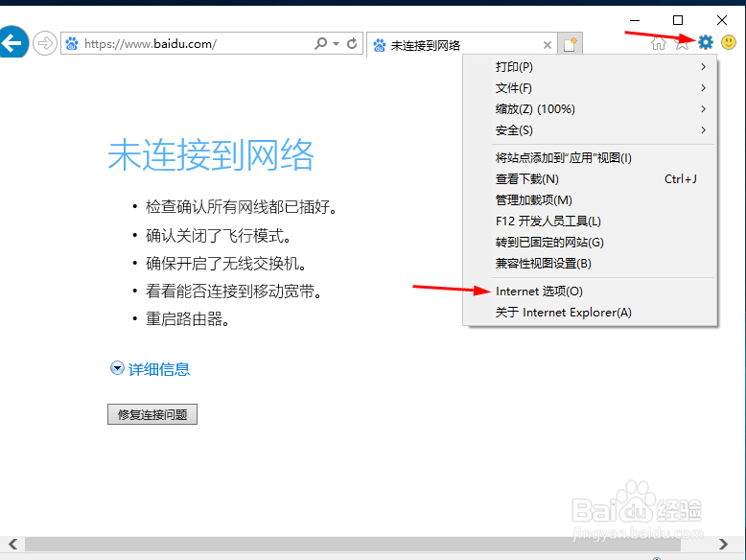The width and height of the screenshot is (746, 560).
Task: Launch F12 开发人员工具(L)
Action: (590, 222)
